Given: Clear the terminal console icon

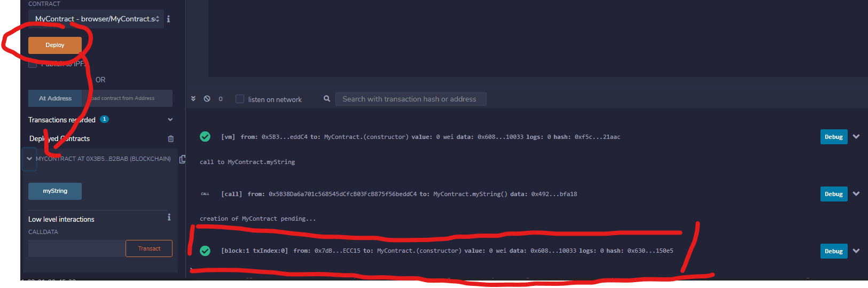Looking at the screenshot, I should click(207, 99).
